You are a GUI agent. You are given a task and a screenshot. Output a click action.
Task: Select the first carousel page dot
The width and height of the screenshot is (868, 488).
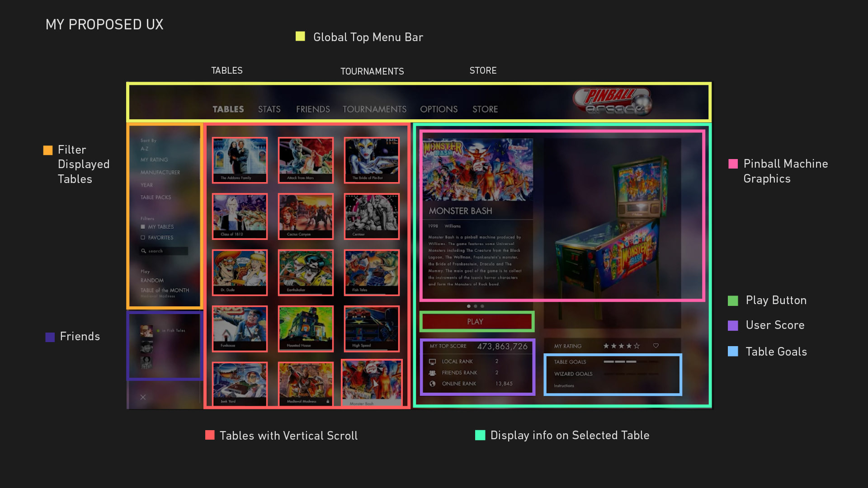(468, 306)
